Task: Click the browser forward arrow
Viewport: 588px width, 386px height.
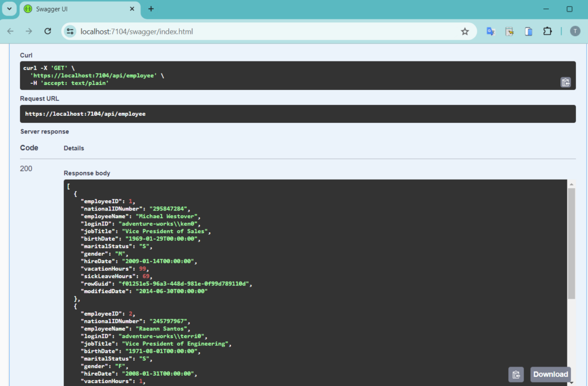Action: coord(29,32)
